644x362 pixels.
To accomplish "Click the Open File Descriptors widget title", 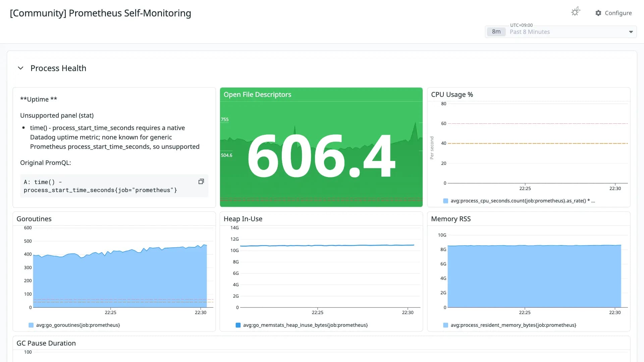I will 257,95.
